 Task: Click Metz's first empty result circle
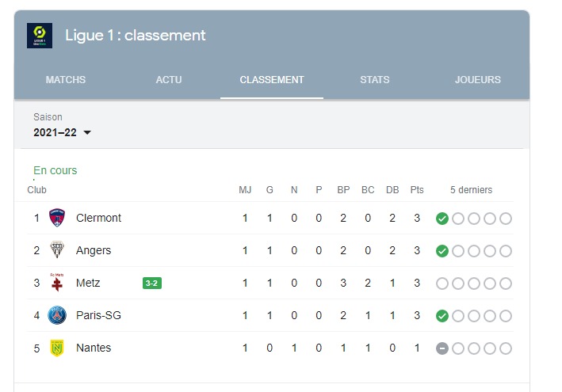(x=442, y=284)
